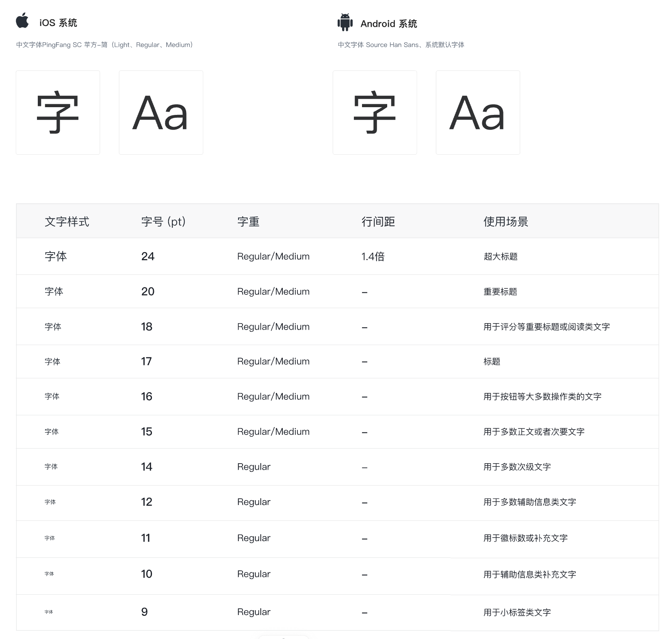Viewport: 672px width, 639px height.
Task: Select font size value 12
Action: 147,502
